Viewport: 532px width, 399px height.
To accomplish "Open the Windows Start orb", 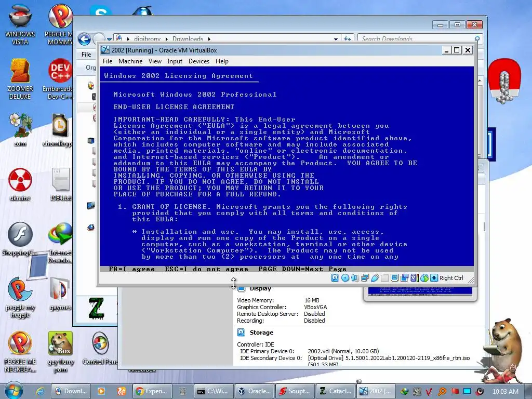I will [x=14, y=391].
